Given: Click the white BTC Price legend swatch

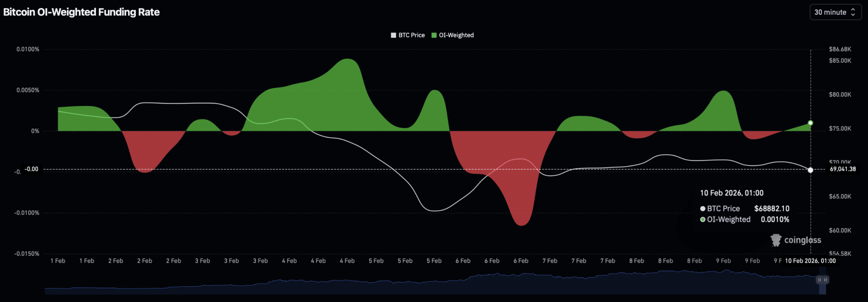Looking at the screenshot, I should pos(393,35).
